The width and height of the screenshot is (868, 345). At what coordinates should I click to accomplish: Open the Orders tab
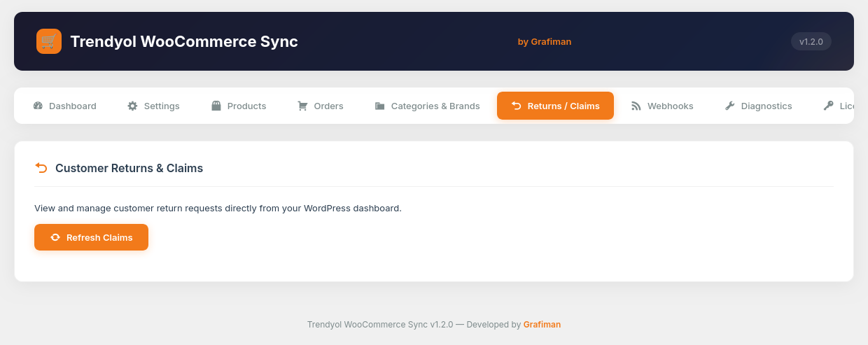click(321, 106)
